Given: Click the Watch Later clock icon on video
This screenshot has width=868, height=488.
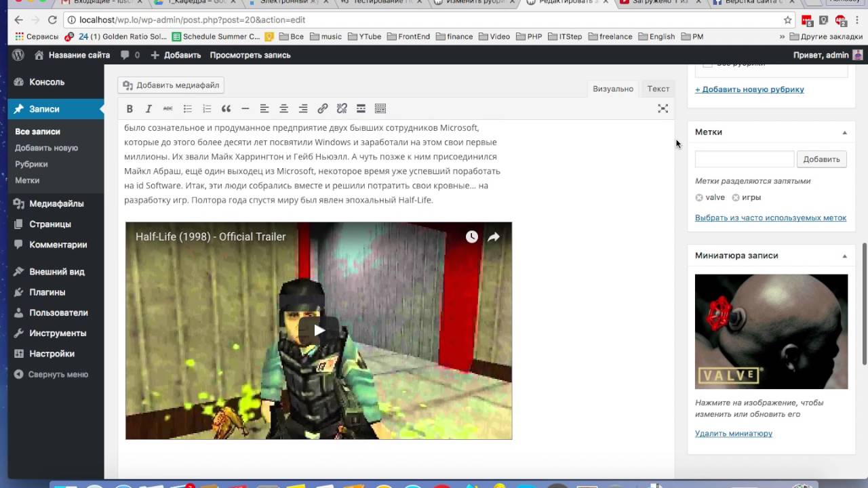Looking at the screenshot, I should pyautogui.click(x=471, y=237).
